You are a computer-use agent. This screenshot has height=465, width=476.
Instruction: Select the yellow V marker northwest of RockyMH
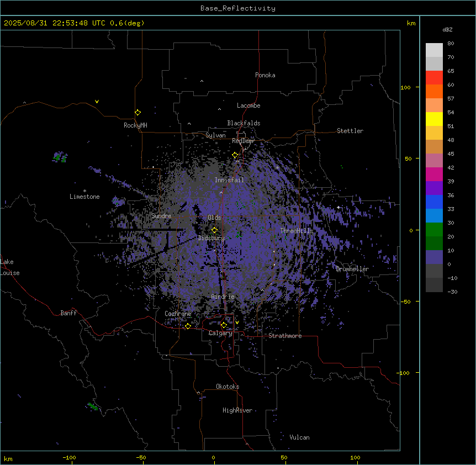point(97,102)
